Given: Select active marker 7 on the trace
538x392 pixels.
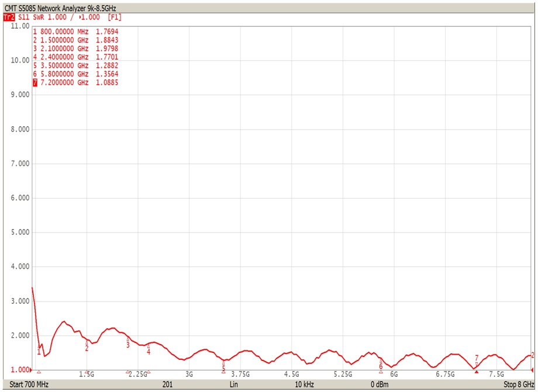Looking at the screenshot, I should (x=476, y=358).
